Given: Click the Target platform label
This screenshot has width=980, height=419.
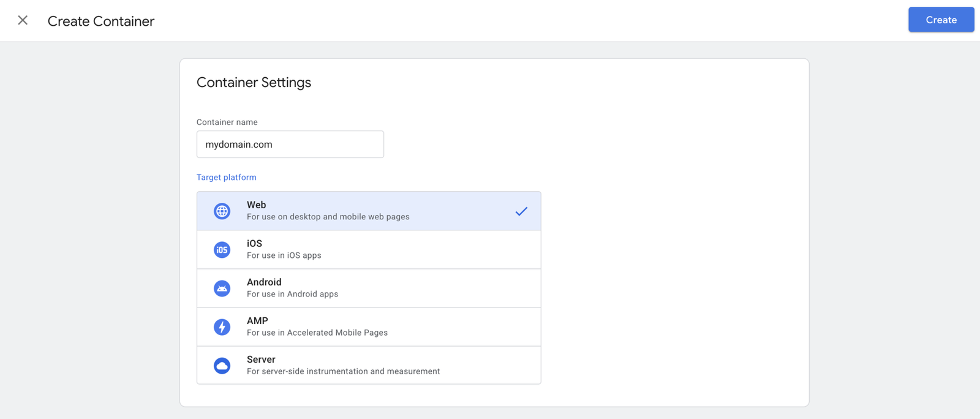Looking at the screenshot, I should coord(227,177).
